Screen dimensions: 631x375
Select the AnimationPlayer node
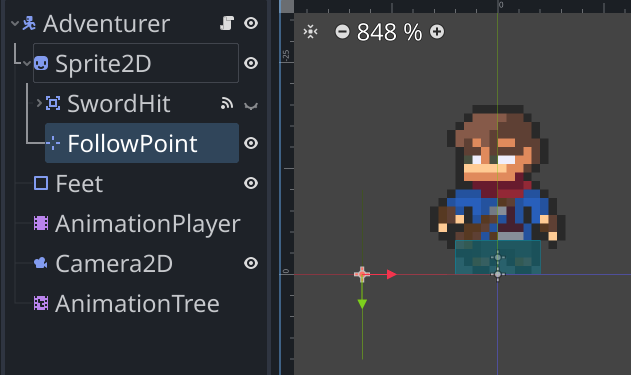[x=148, y=223]
